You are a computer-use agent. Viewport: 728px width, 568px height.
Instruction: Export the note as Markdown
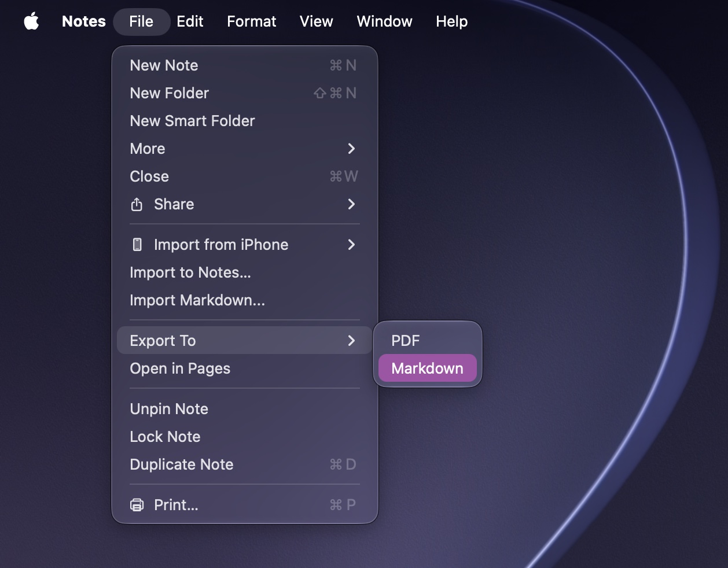(x=427, y=368)
